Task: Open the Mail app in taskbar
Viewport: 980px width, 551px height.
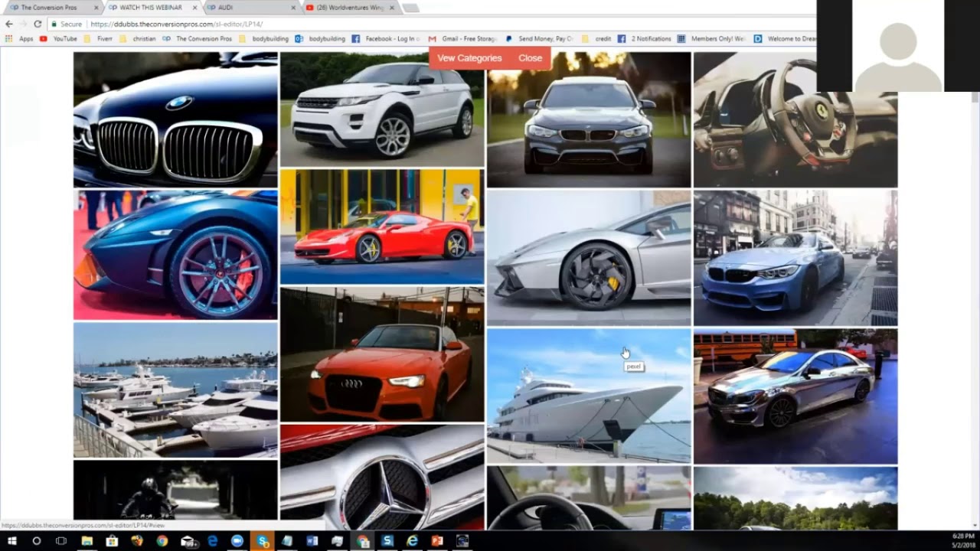Action: 189,541
